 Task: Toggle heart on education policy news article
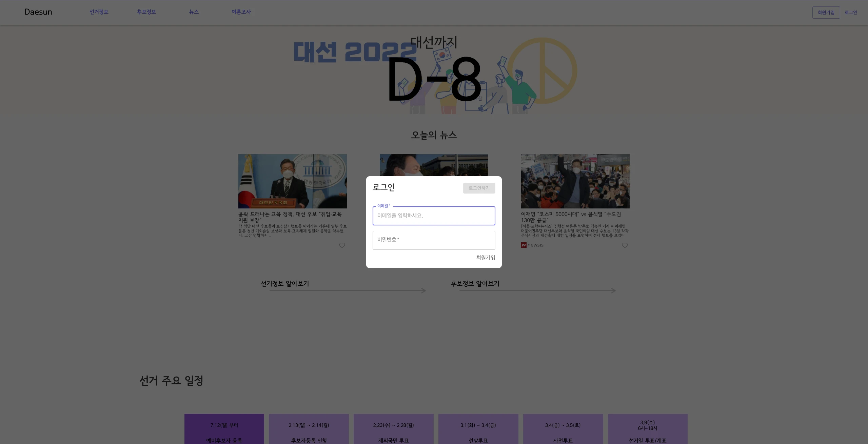(x=342, y=245)
